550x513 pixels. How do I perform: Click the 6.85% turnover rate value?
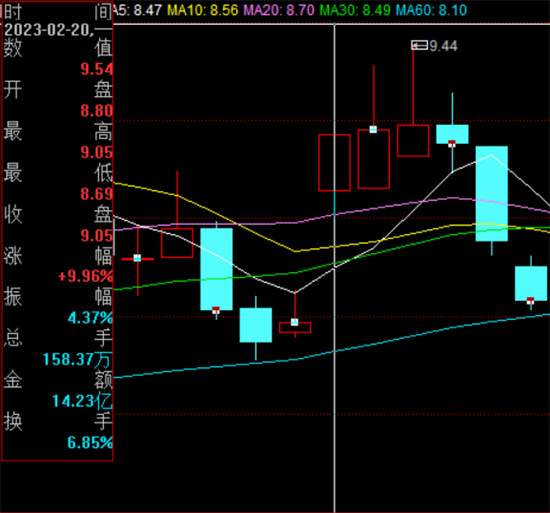90,443
